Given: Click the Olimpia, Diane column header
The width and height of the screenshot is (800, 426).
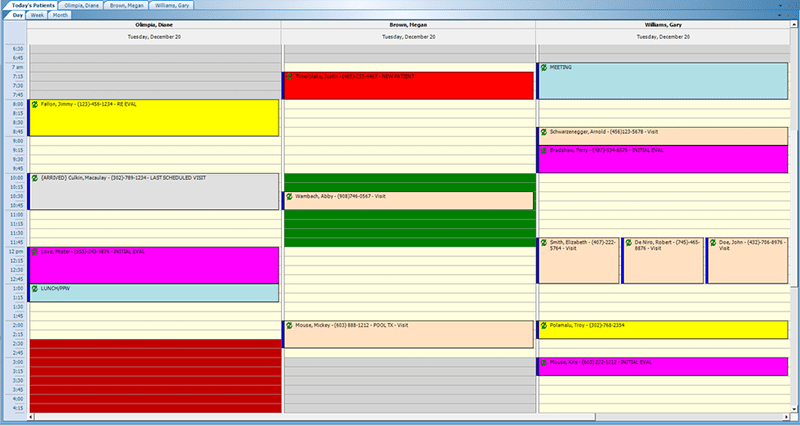Looking at the screenshot, I should (x=154, y=25).
